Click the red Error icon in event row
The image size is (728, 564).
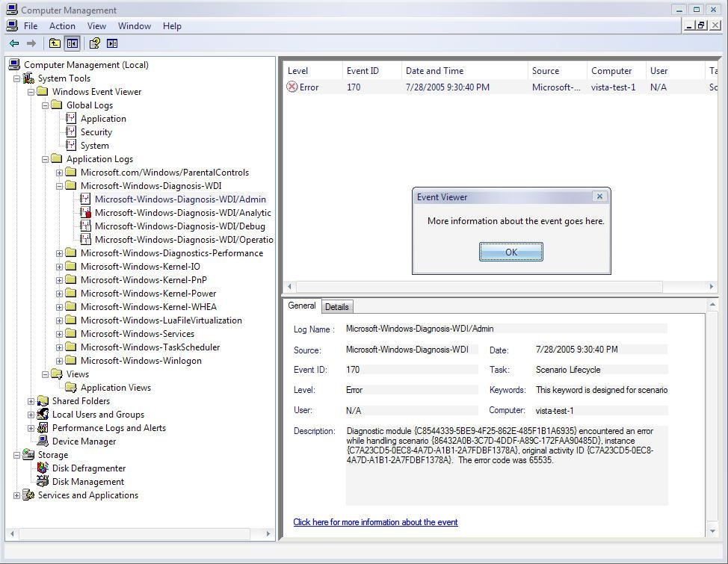point(292,87)
